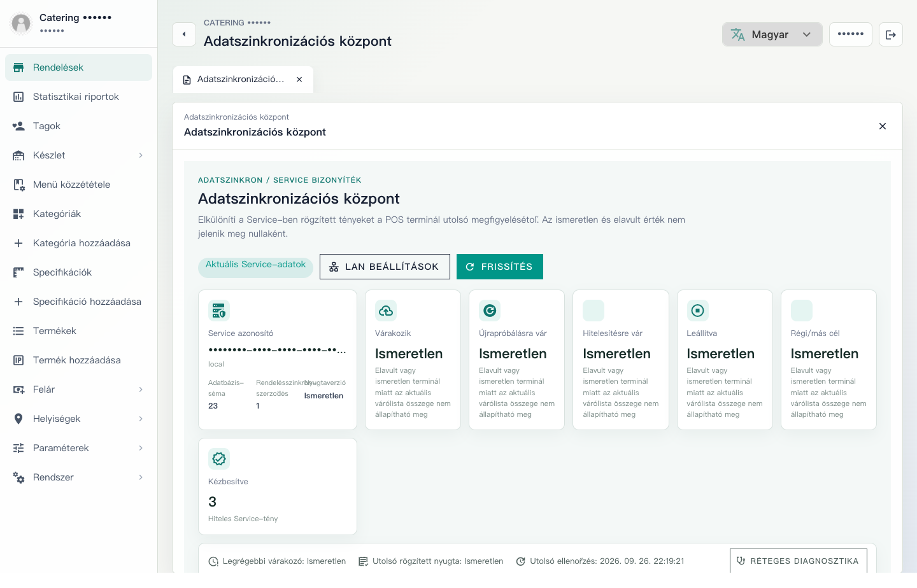917x588 pixels.
Task: Open the Magyar language dropdown
Action: pyautogui.click(x=772, y=34)
